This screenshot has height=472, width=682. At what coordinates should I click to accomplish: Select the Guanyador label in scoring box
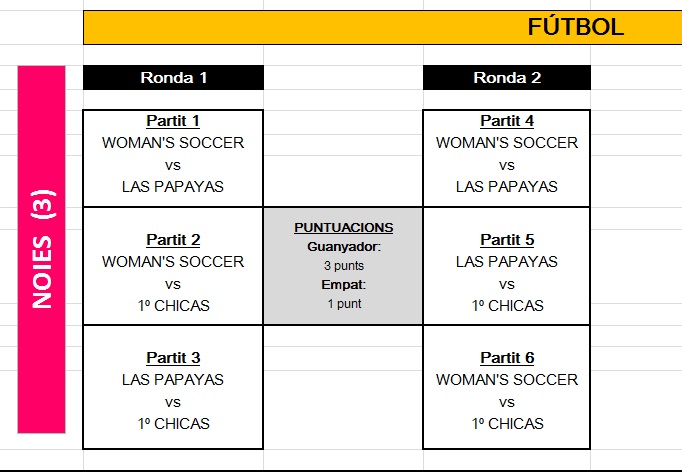(x=344, y=246)
